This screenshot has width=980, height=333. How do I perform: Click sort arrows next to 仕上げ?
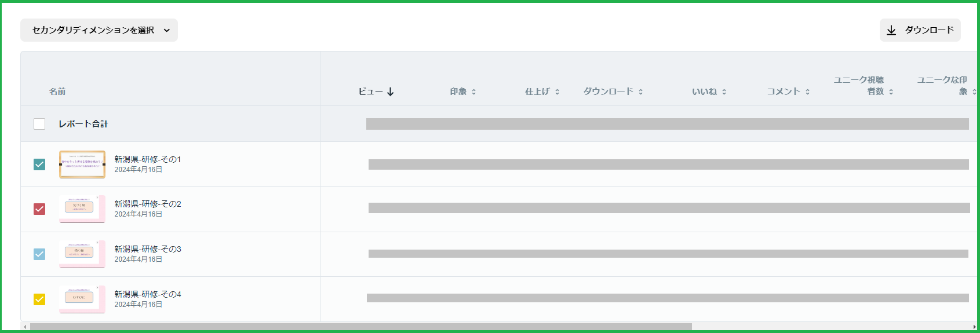point(557,92)
